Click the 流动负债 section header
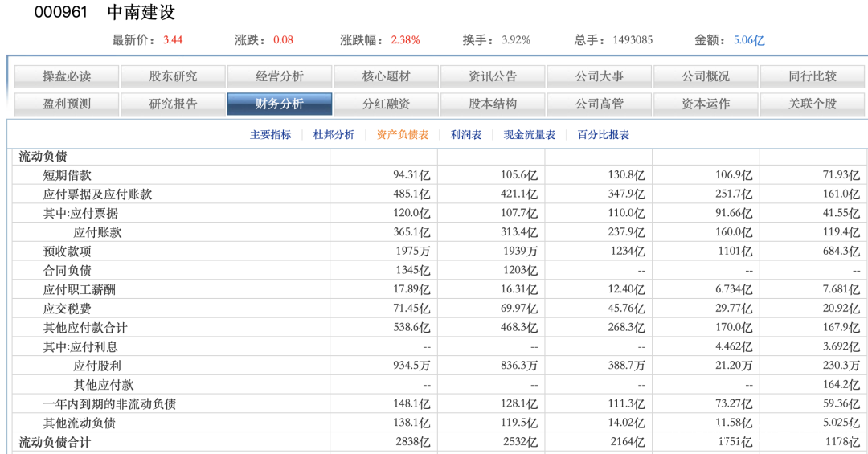The width and height of the screenshot is (868, 454). point(43,157)
